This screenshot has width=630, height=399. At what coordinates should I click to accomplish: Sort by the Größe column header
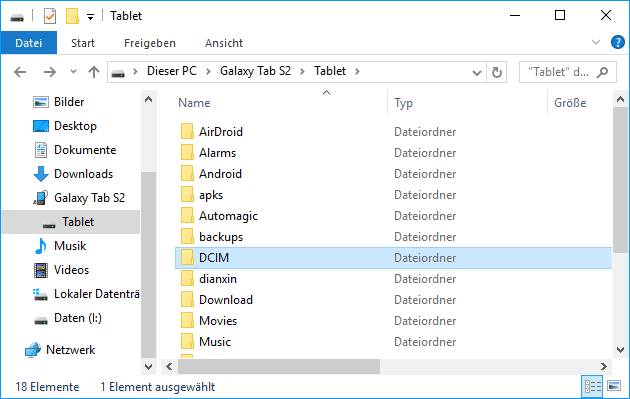pos(570,103)
